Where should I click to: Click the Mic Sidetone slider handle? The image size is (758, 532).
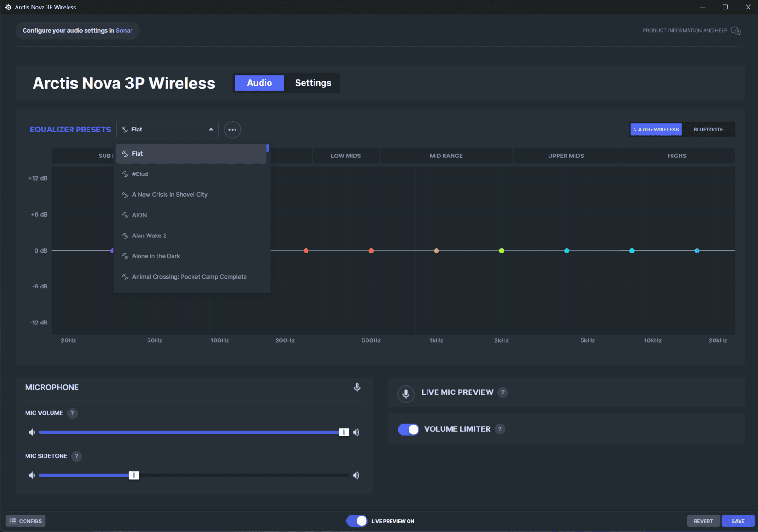click(134, 475)
